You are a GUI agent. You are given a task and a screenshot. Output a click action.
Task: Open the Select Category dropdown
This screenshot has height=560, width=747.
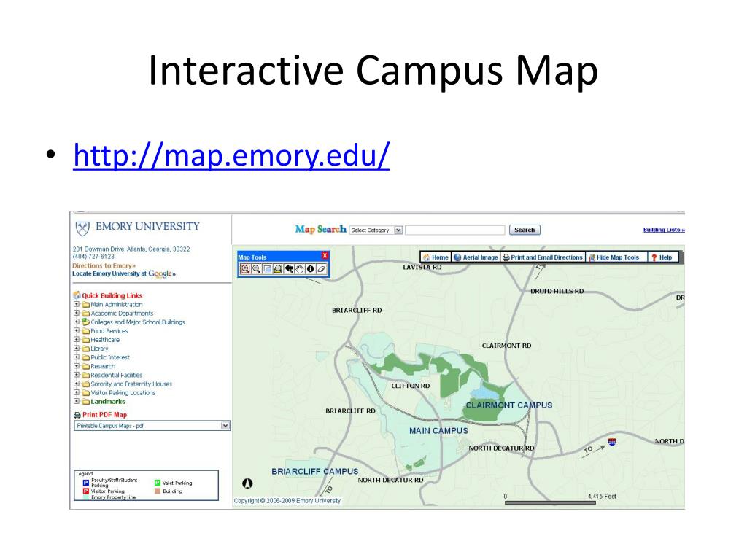tap(376, 230)
